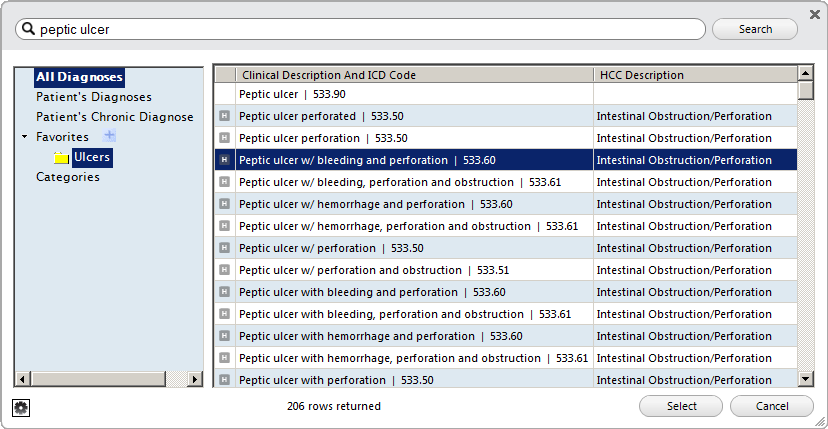Image resolution: width=828 pixels, height=429 pixels.
Task: Open the Categories tree item
Action: point(68,177)
